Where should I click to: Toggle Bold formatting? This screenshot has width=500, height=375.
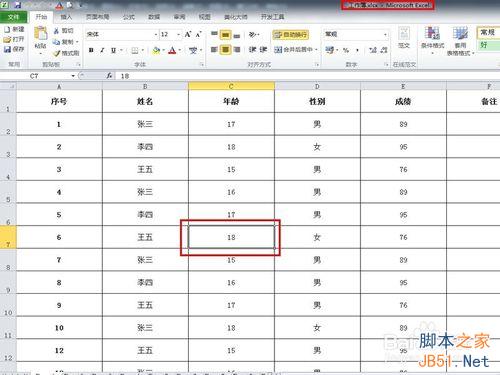tap(91, 50)
